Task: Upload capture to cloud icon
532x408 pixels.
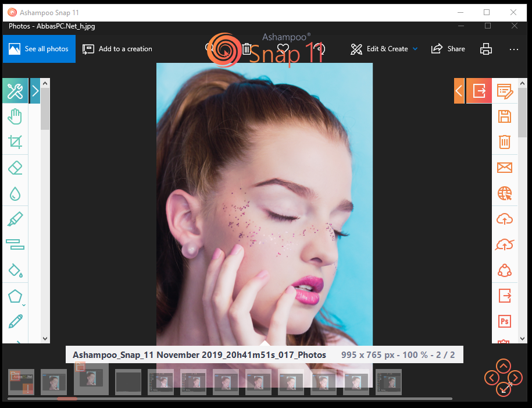Action: coord(505,219)
